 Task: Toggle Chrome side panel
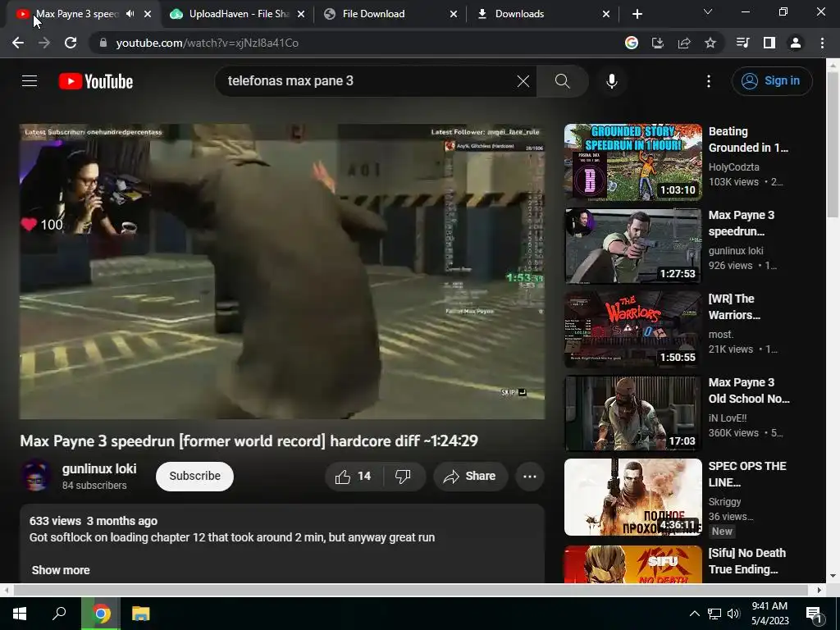[769, 43]
